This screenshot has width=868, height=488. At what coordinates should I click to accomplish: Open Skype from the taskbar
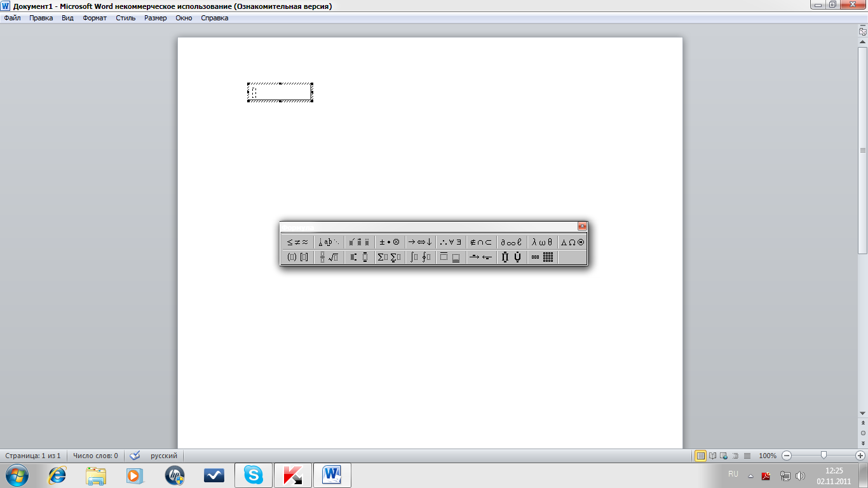point(254,475)
